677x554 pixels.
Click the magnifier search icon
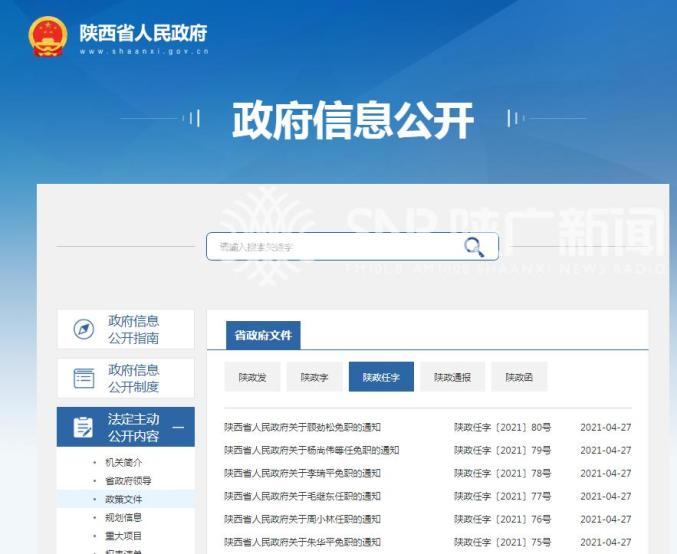pyautogui.click(x=473, y=247)
